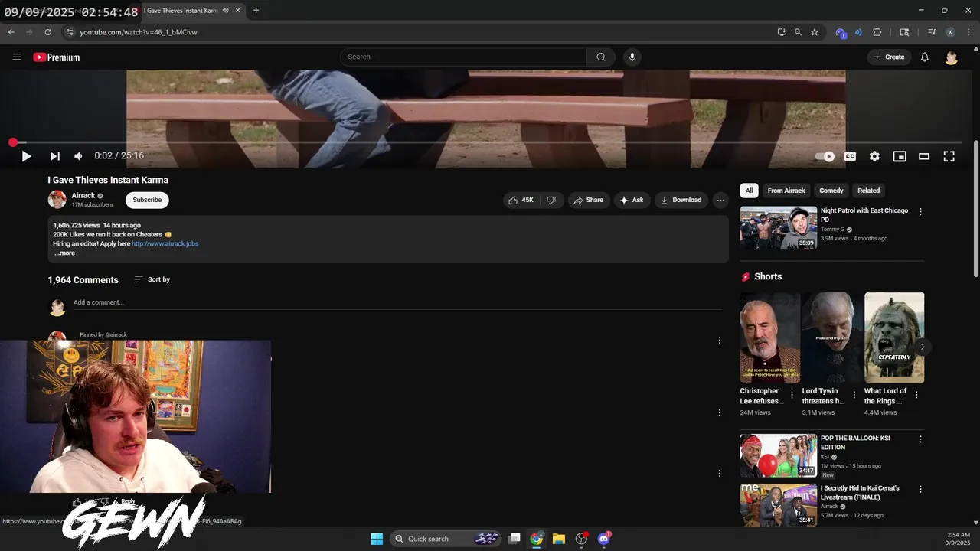Bookmark this page with star
Viewport: 980px width, 551px height.
(815, 32)
